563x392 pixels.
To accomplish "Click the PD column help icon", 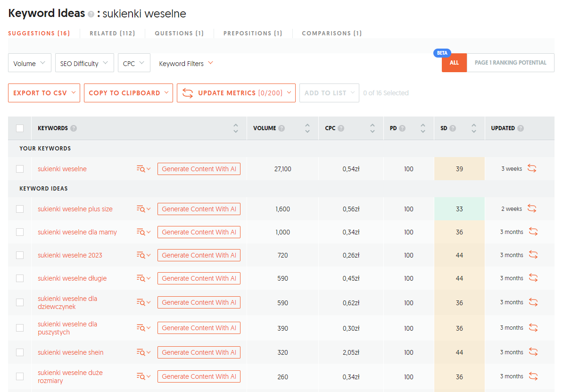I will (x=402, y=128).
